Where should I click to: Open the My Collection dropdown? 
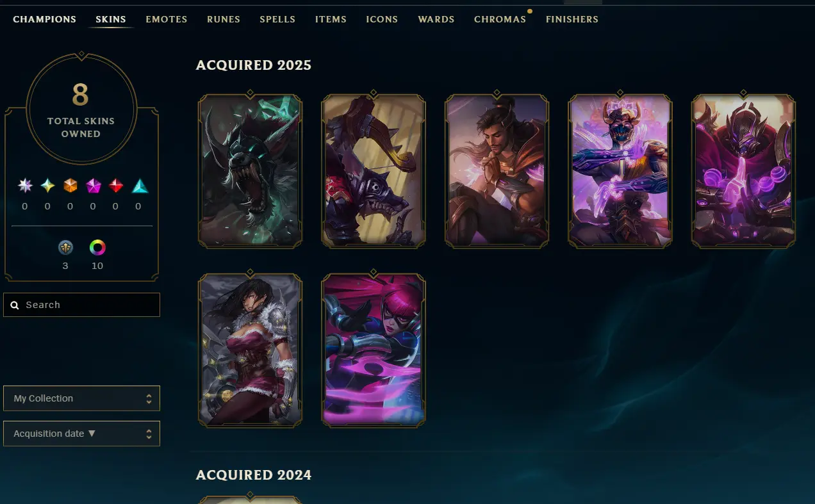coord(81,398)
